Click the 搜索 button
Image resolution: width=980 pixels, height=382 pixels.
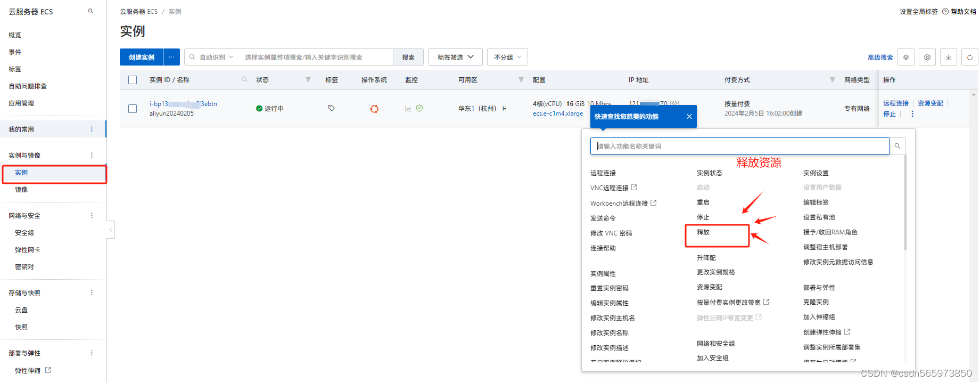point(408,57)
